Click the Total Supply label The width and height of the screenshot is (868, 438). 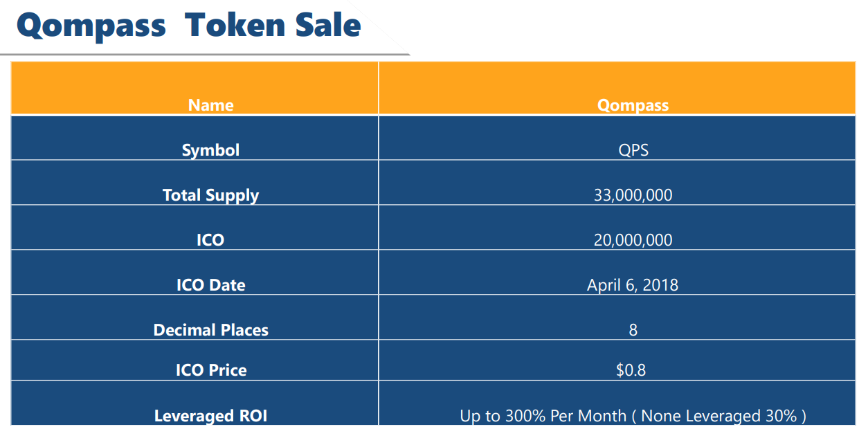pyautogui.click(x=210, y=195)
